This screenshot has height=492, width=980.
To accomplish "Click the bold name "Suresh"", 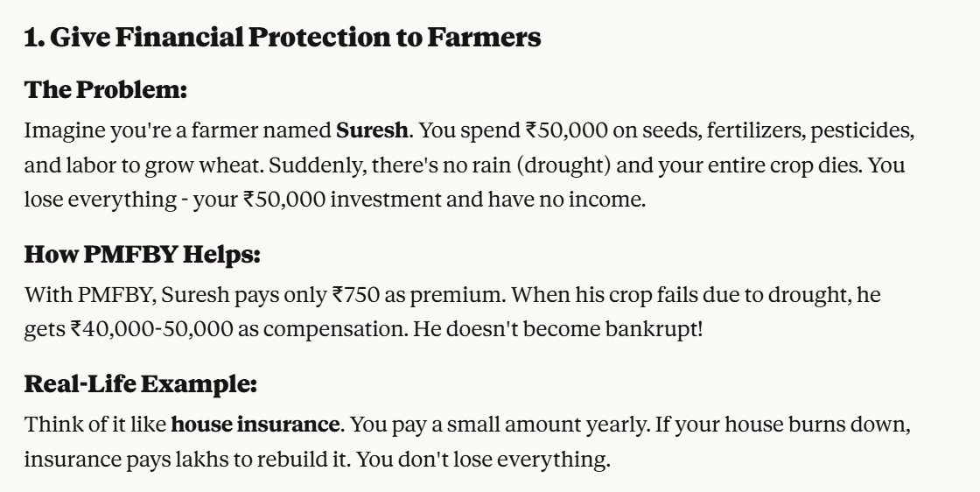I will click(372, 131).
